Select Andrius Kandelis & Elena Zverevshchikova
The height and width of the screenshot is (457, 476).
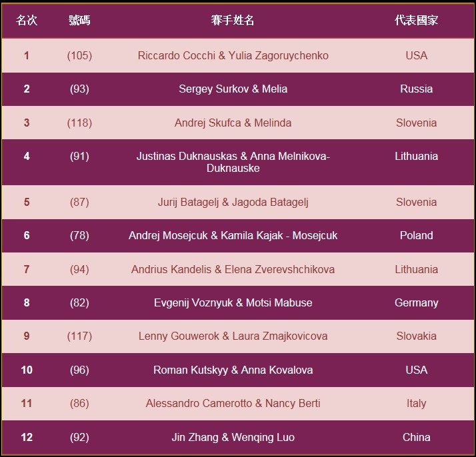(x=233, y=269)
